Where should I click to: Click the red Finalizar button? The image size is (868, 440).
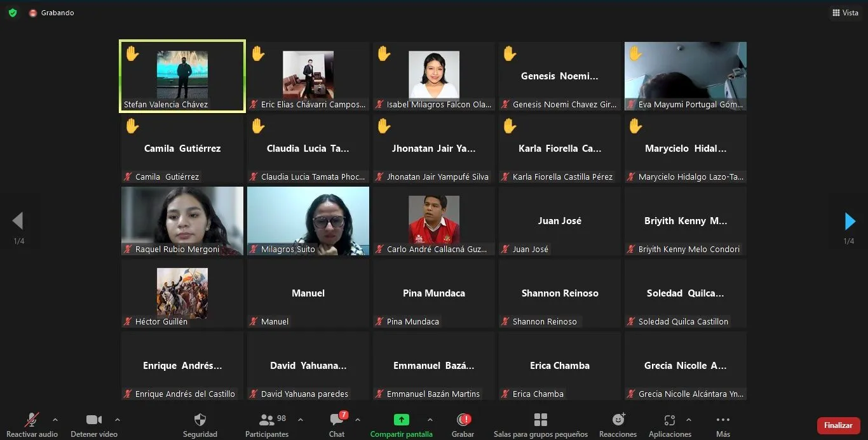click(x=838, y=425)
